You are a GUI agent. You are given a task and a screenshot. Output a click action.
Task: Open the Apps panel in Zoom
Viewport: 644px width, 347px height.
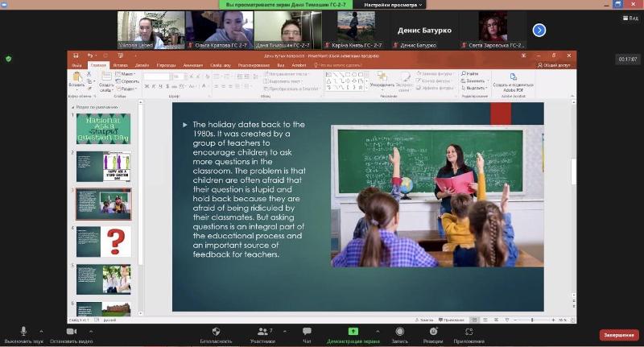(x=469, y=333)
